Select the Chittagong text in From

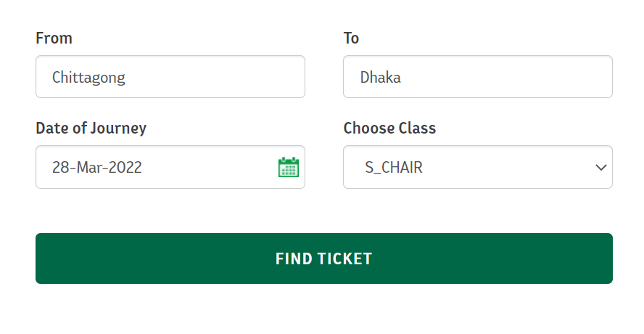pyautogui.click(x=88, y=78)
